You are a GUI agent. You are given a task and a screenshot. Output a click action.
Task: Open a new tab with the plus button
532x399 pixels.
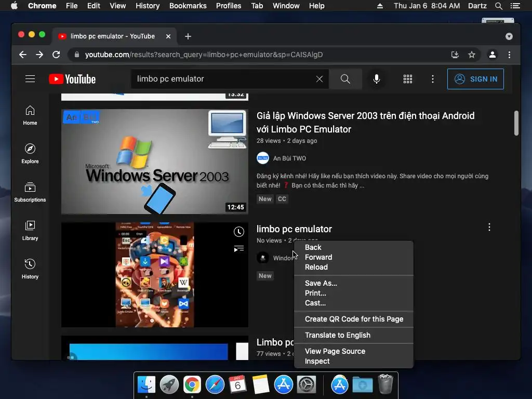point(188,36)
